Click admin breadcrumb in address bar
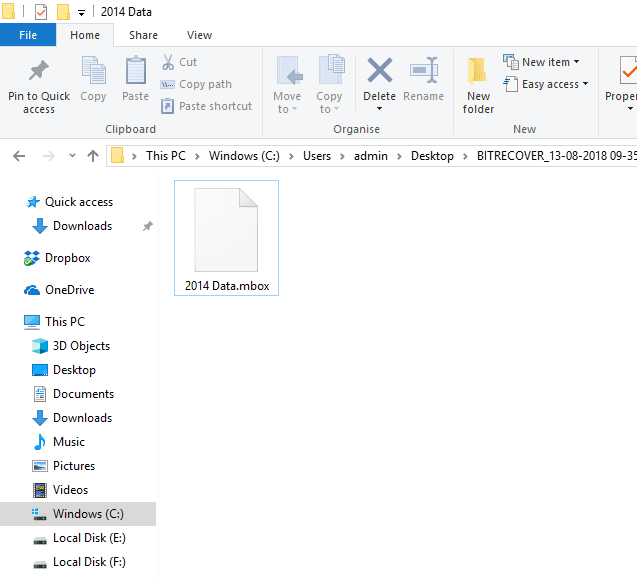 [x=370, y=156]
